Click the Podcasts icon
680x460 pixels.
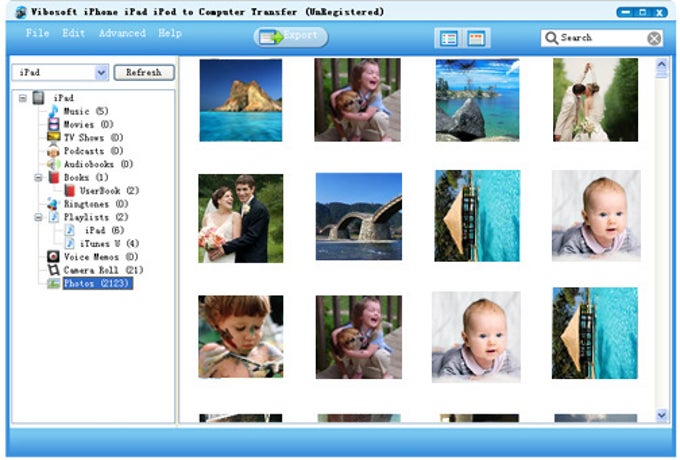[x=53, y=151]
